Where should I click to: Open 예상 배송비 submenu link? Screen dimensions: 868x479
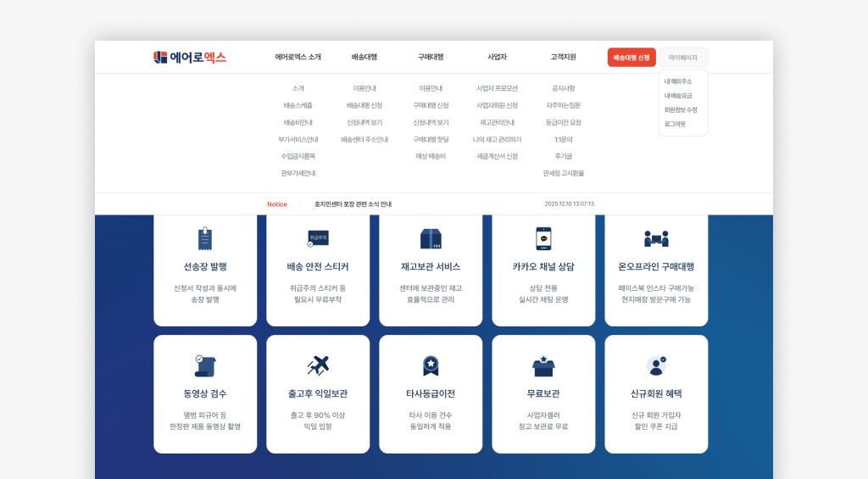click(x=431, y=156)
